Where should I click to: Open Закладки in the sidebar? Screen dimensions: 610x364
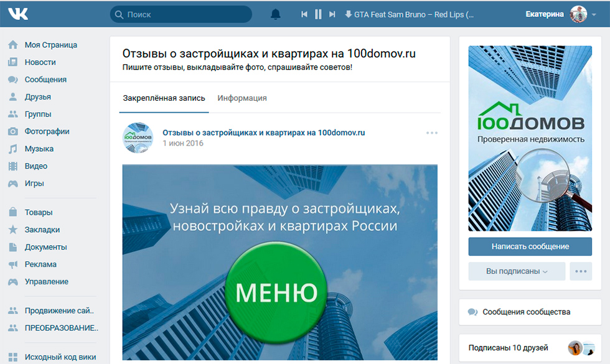pos(42,230)
